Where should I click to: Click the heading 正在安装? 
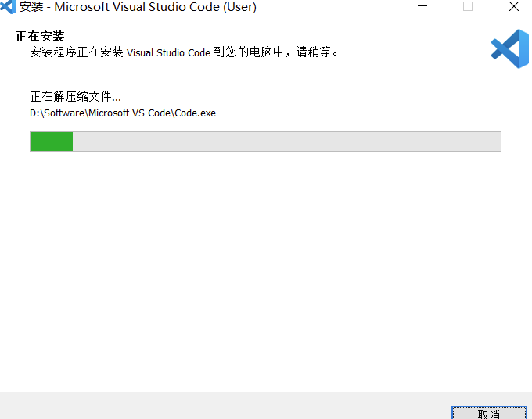coord(40,36)
